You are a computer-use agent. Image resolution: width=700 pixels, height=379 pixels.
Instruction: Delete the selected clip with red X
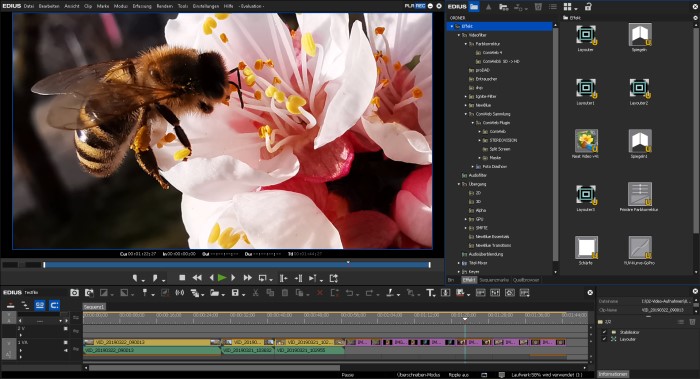(x=320, y=293)
